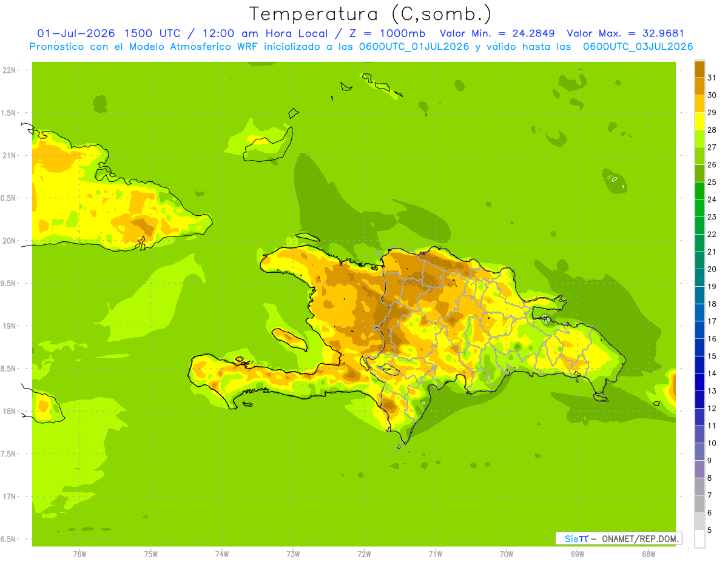Click the 7.5N latitude axis label
Image resolution: width=728 pixels, height=562 pixels.
tap(9, 454)
